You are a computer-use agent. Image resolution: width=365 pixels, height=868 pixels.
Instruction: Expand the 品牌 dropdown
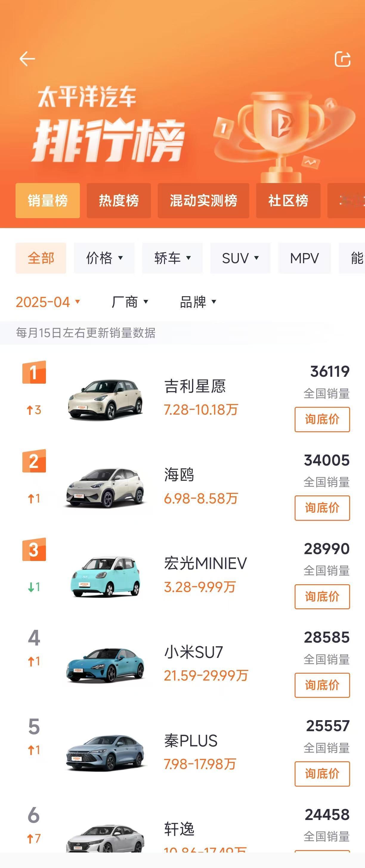pyautogui.click(x=198, y=302)
